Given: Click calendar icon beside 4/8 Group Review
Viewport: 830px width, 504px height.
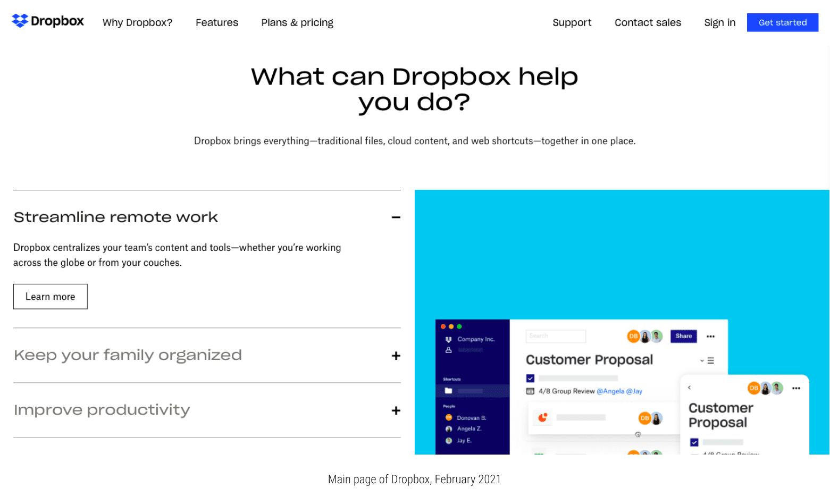Looking at the screenshot, I should (530, 391).
